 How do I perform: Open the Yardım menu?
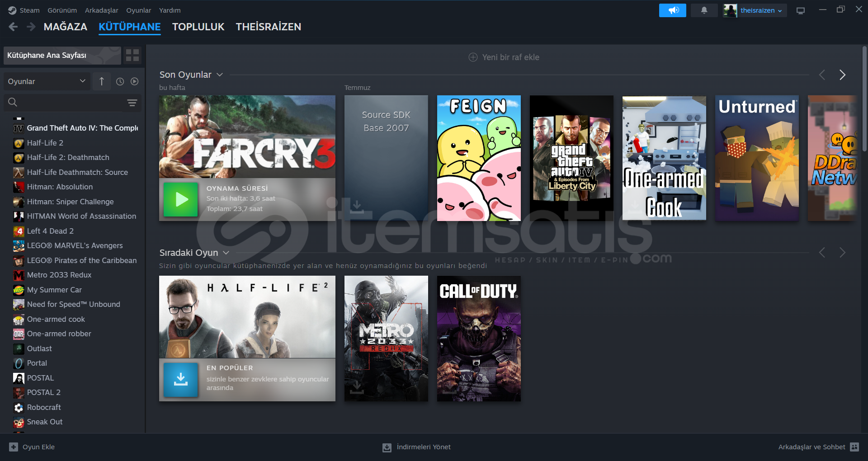170,10
